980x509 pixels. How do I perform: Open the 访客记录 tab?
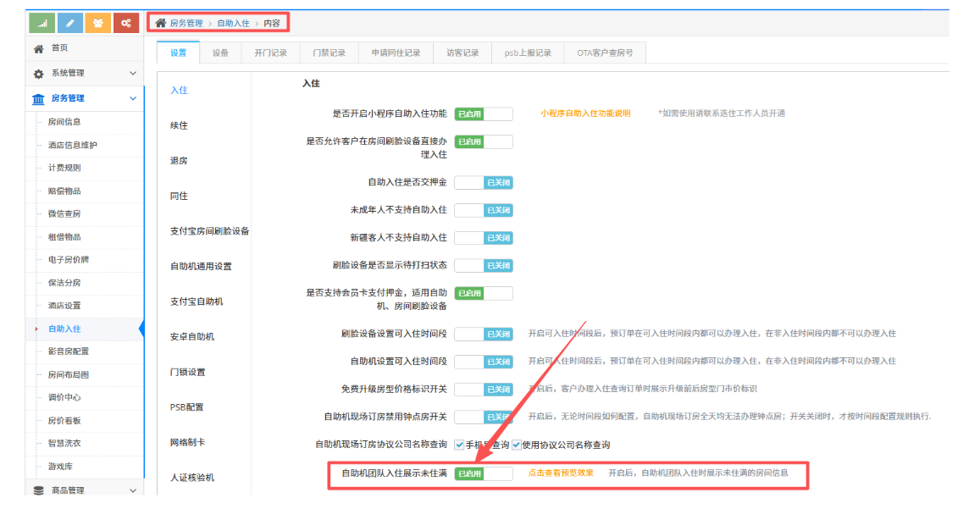(462, 53)
